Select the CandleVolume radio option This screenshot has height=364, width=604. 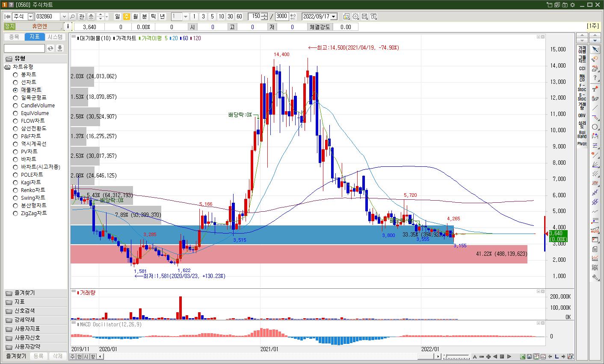(x=15, y=106)
